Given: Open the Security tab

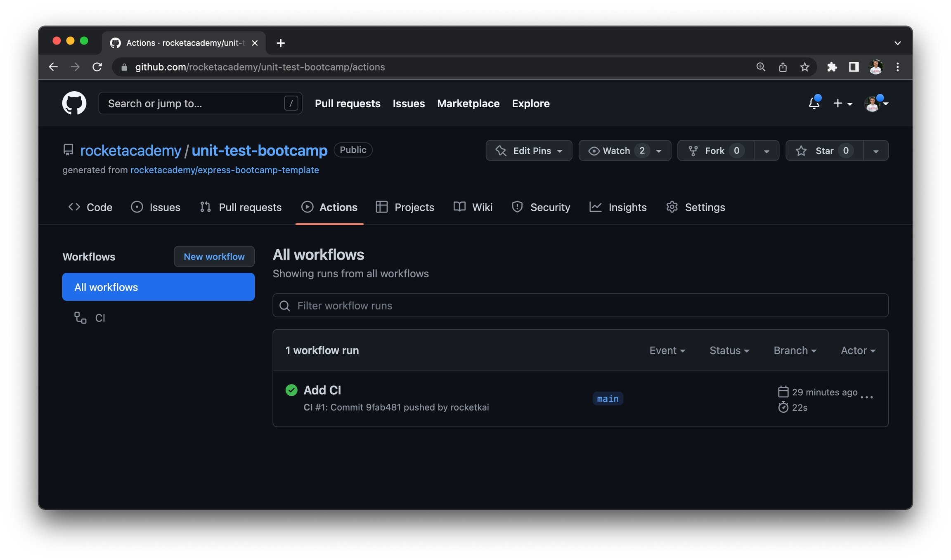Looking at the screenshot, I should tap(541, 207).
